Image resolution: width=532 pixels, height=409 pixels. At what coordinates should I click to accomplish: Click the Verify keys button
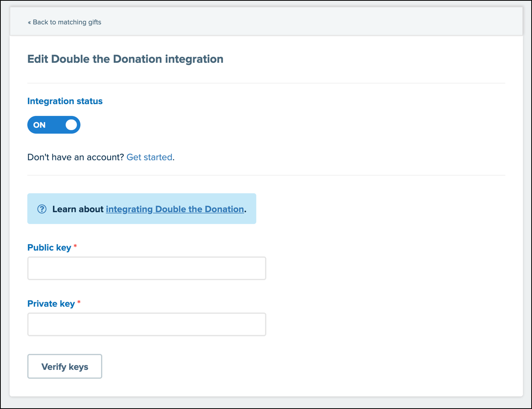pos(65,366)
